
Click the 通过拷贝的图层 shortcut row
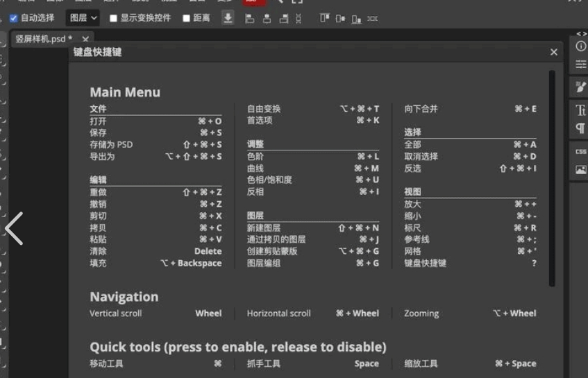pyautogui.click(x=313, y=239)
